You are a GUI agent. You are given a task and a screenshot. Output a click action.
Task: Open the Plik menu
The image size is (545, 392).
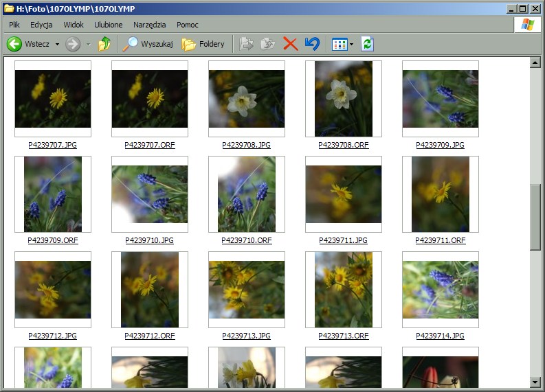[14, 25]
